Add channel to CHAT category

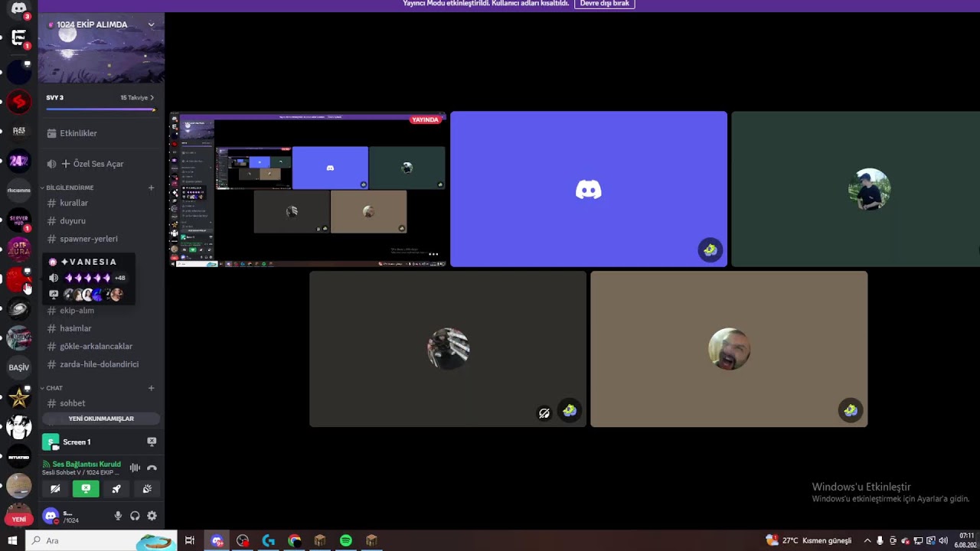[151, 388]
